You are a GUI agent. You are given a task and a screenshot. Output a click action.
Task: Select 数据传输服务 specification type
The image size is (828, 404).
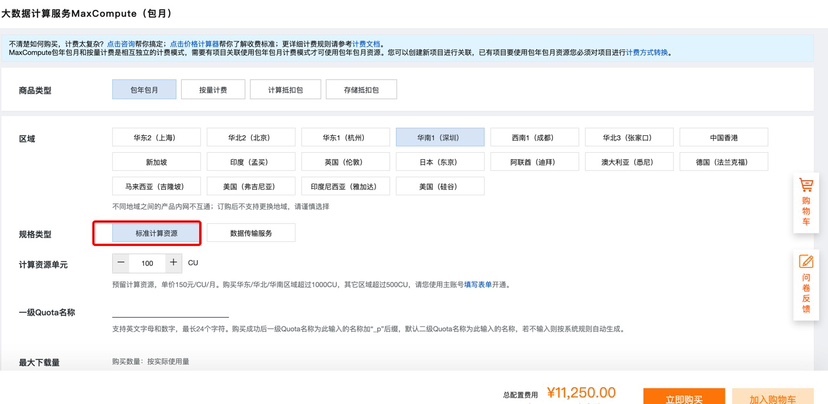click(x=251, y=233)
